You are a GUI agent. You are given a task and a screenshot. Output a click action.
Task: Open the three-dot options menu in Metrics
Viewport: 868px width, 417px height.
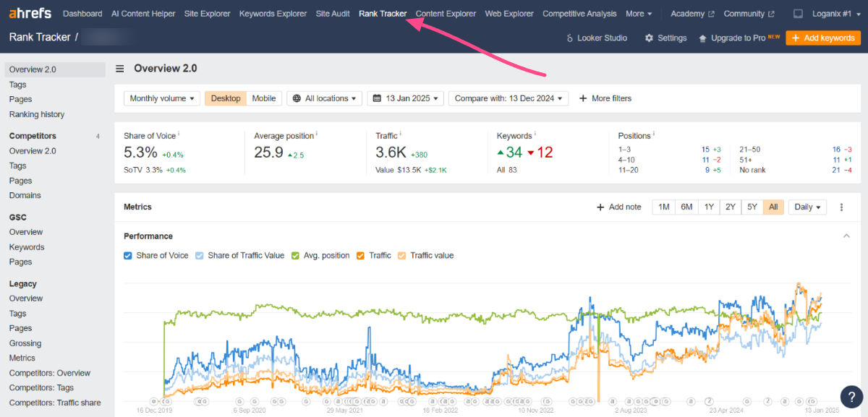pos(841,207)
